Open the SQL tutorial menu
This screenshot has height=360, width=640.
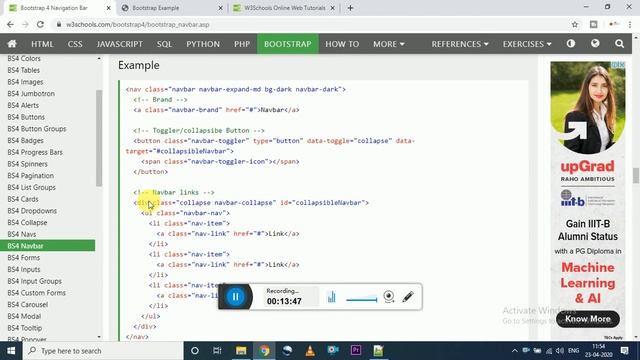pyautogui.click(x=164, y=44)
